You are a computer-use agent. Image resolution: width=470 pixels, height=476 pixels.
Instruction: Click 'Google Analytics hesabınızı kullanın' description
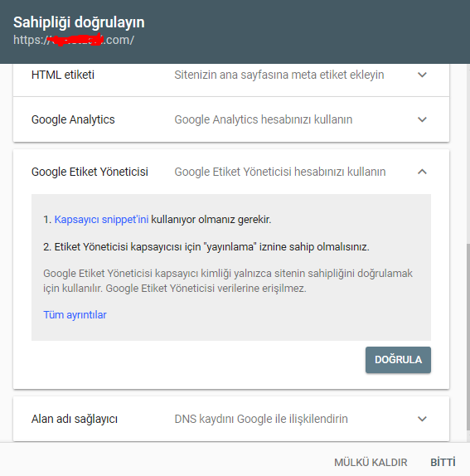[x=264, y=119]
